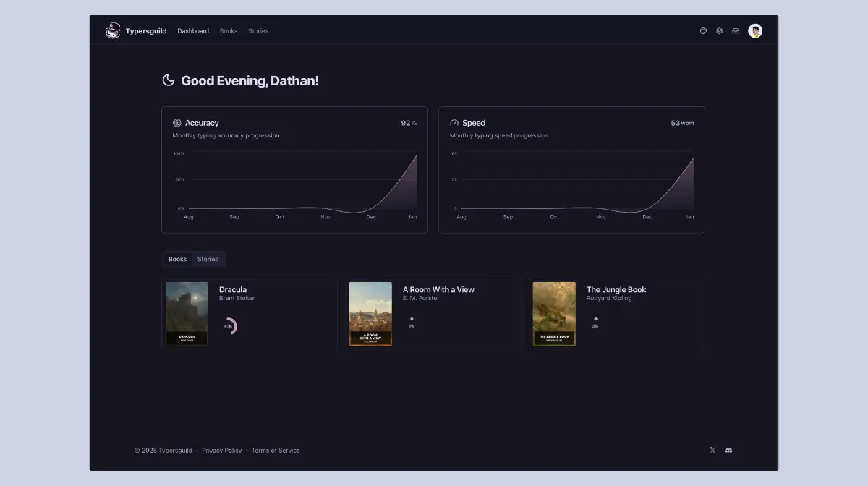Open the user profile avatar
The image size is (868, 486).
coord(755,30)
